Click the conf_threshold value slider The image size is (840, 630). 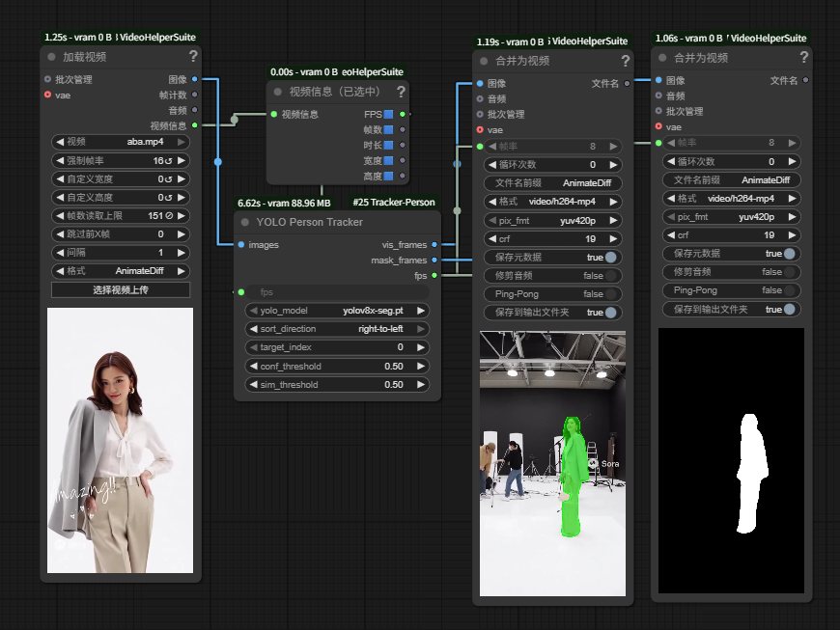[338, 367]
